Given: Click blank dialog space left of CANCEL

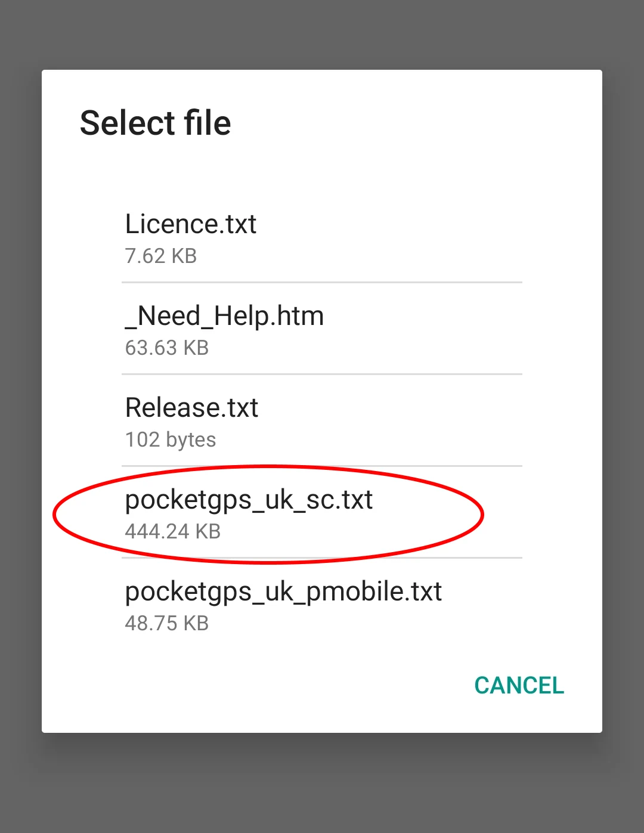Looking at the screenshot, I should click(268, 686).
